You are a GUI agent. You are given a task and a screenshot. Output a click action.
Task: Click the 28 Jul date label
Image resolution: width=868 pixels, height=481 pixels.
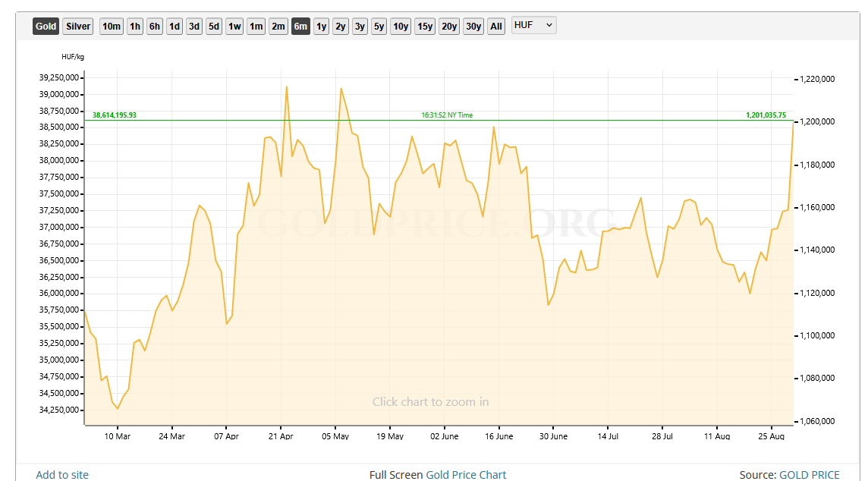click(662, 436)
